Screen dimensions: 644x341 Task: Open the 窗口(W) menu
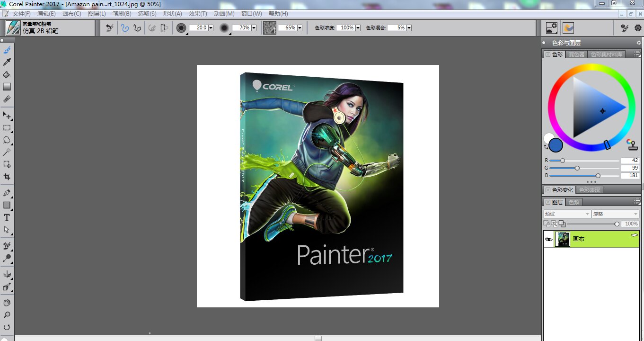coord(251,14)
